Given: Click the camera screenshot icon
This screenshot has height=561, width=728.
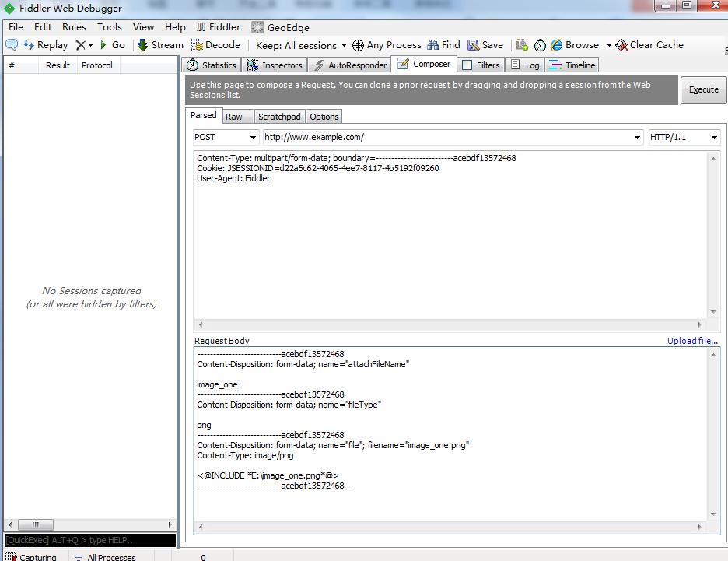Looking at the screenshot, I should click(522, 45).
